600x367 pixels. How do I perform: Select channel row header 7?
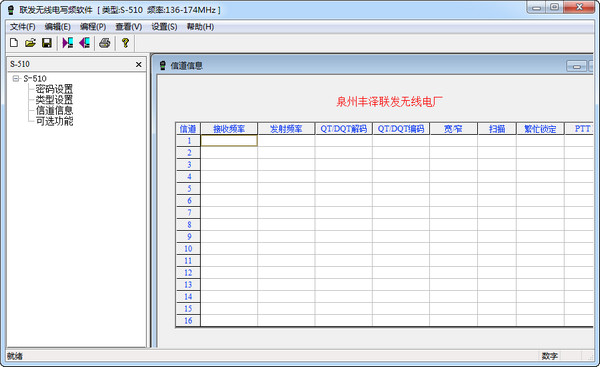click(188, 213)
